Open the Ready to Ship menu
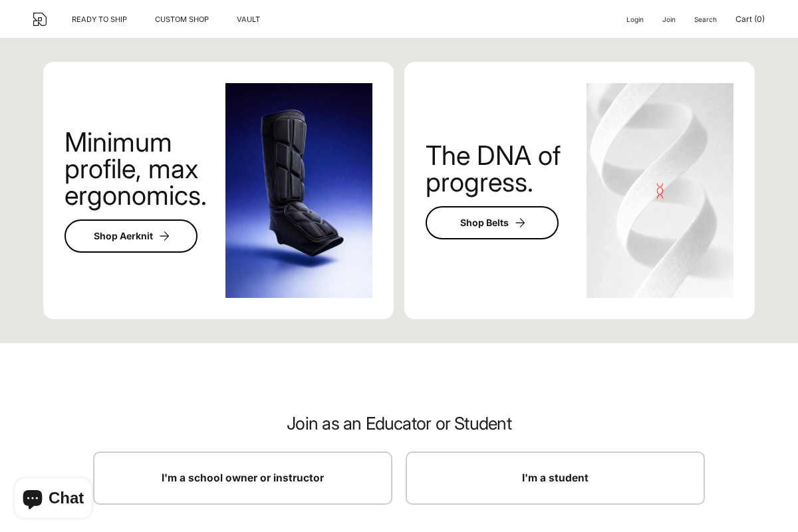The image size is (798, 532). (x=99, y=19)
